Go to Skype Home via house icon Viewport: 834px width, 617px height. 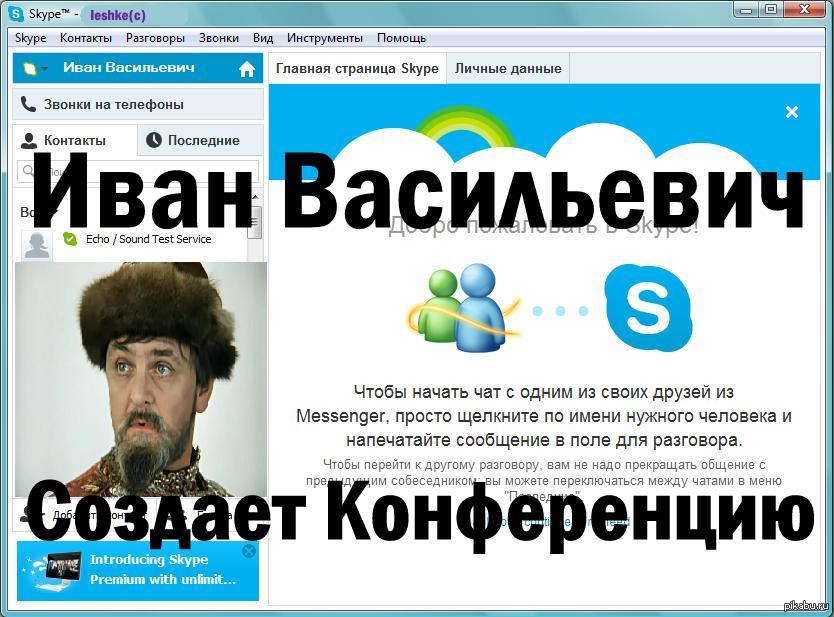point(246,69)
